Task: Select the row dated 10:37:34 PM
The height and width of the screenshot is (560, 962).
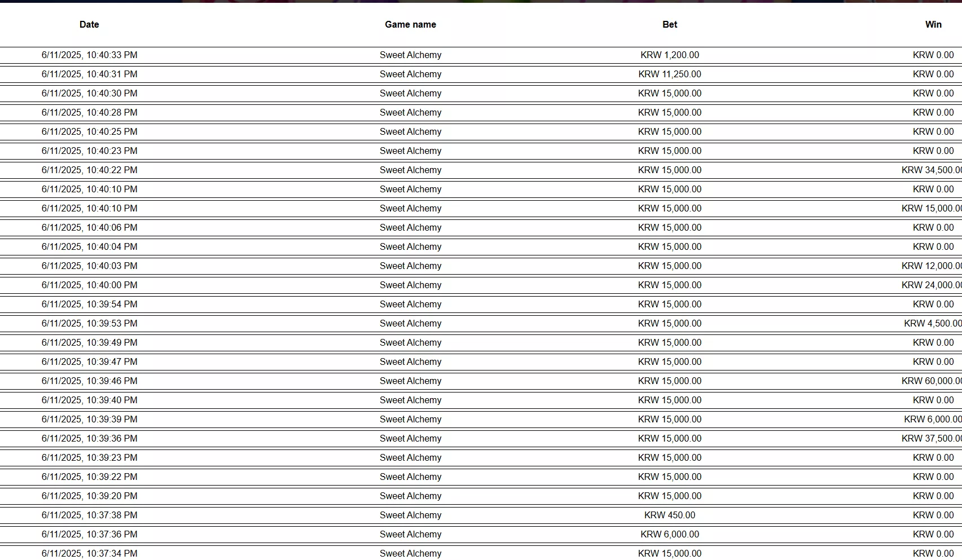Action: point(481,553)
